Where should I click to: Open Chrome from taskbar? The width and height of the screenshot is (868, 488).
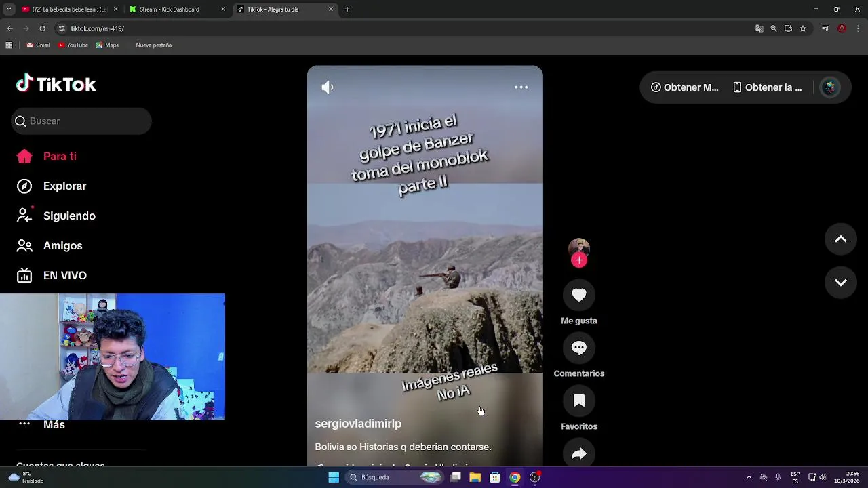coord(515,477)
